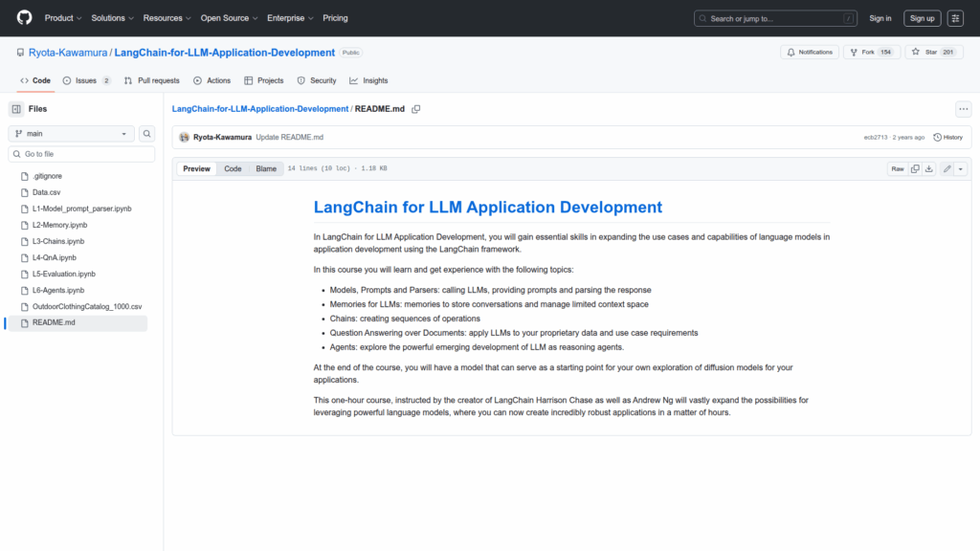Open the Update README.md commit message
This screenshot has height=551, width=980.
pyautogui.click(x=289, y=138)
